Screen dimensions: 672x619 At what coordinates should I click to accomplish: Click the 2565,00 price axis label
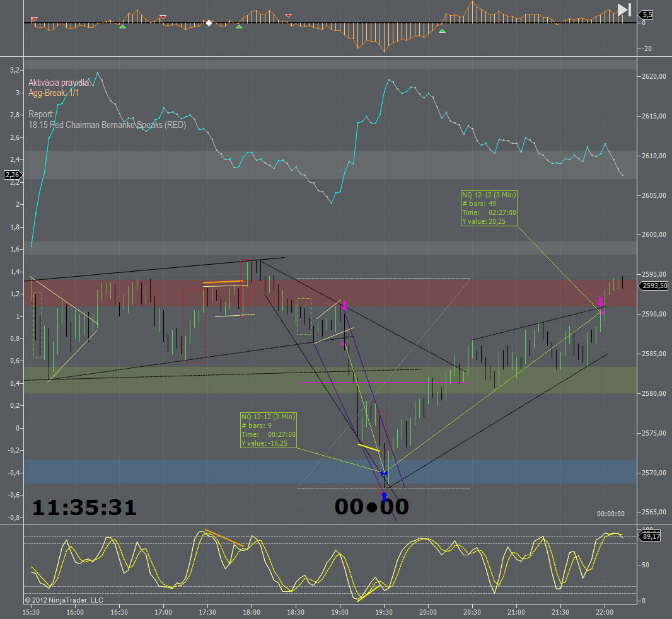[654, 512]
